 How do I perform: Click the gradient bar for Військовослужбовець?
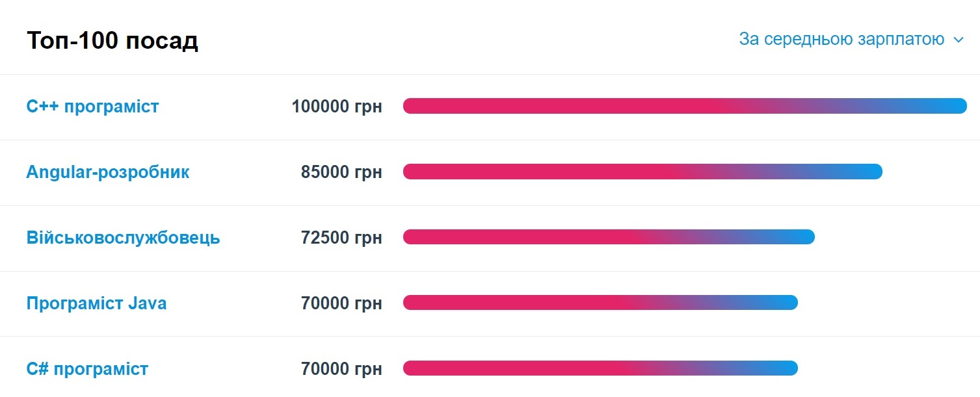tap(608, 237)
